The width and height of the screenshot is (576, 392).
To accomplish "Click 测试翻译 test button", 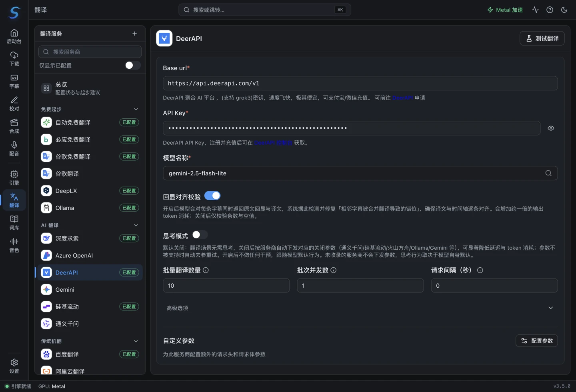I will click(542, 38).
